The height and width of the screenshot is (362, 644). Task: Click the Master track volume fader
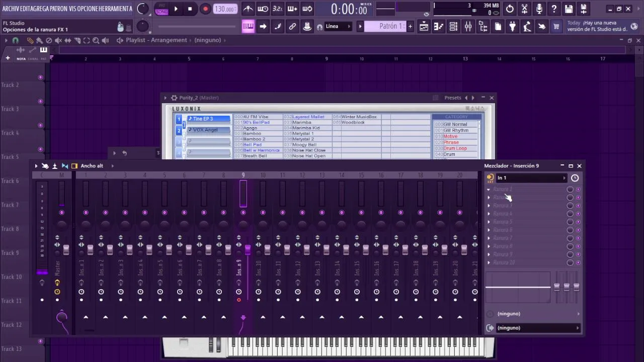click(66, 249)
